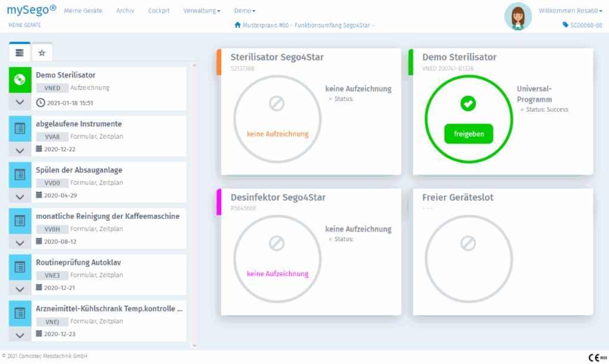Click the Universal-Programm label

pyautogui.click(x=535, y=94)
